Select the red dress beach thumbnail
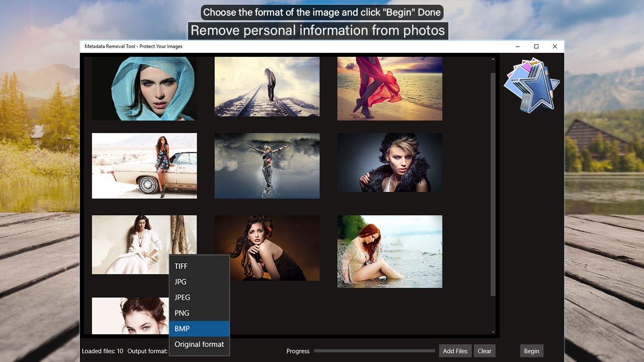Viewport: 644px width, 362px height. click(x=390, y=89)
